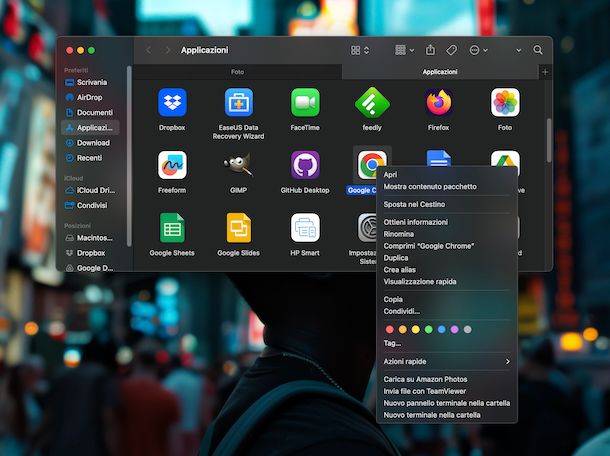This screenshot has width=610, height=456.
Task: Select the Google Slides app icon
Action: [238, 228]
